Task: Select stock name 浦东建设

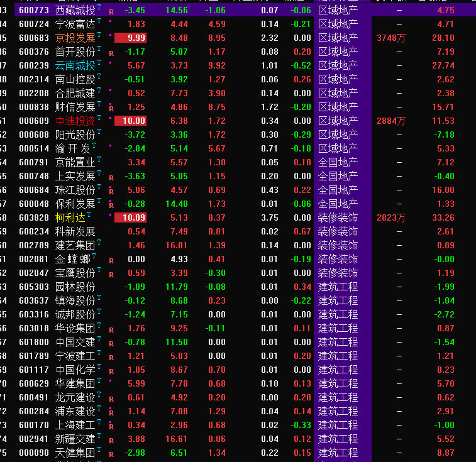Action: pos(75,411)
